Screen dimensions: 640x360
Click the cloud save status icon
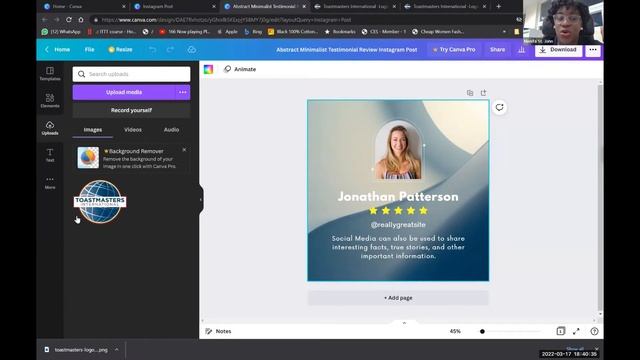coord(191,49)
